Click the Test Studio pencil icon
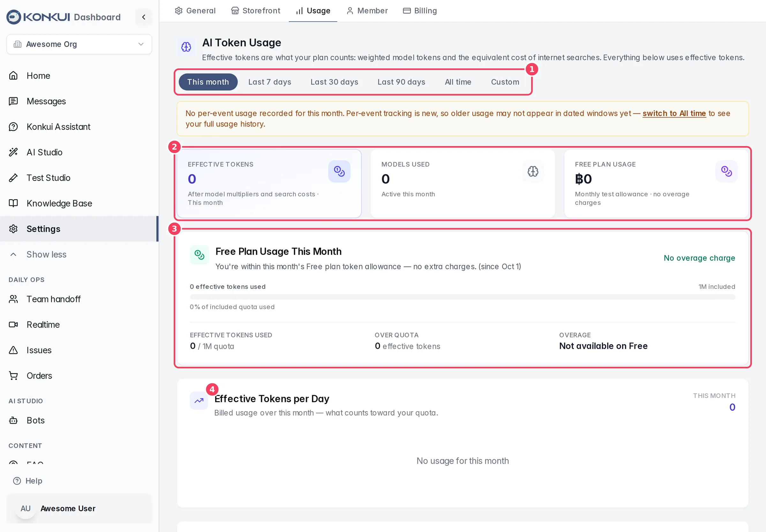This screenshot has width=766, height=532. (x=13, y=178)
